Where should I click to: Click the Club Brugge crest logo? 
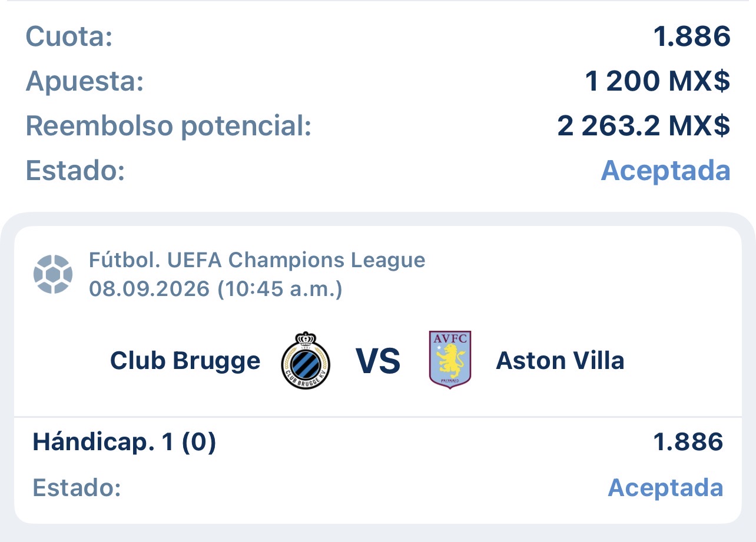pos(306,360)
